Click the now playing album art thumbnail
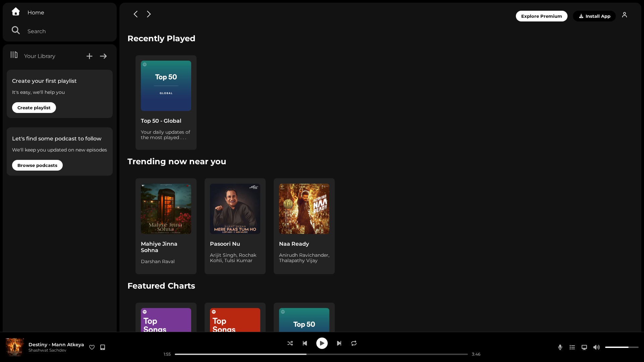 coord(15,347)
